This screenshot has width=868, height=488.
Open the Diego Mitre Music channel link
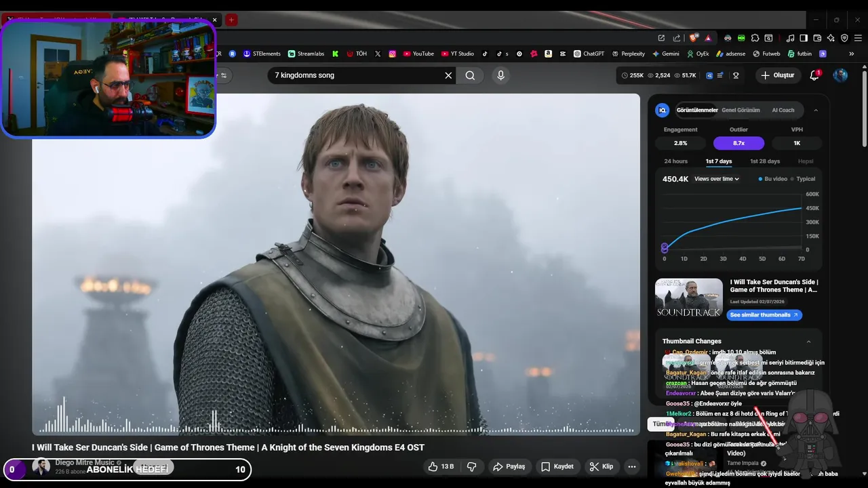pos(85,462)
